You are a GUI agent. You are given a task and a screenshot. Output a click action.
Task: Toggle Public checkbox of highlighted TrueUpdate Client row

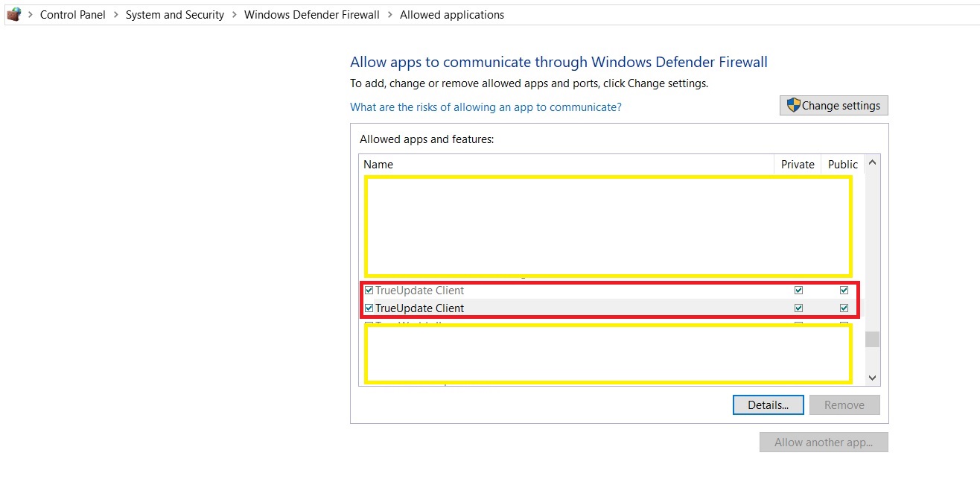pyautogui.click(x=844, y=308)
